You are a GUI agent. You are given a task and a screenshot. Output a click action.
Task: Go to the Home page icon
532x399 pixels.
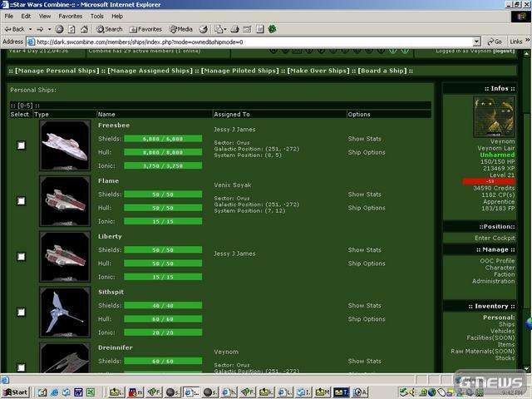tap(84, 29)
